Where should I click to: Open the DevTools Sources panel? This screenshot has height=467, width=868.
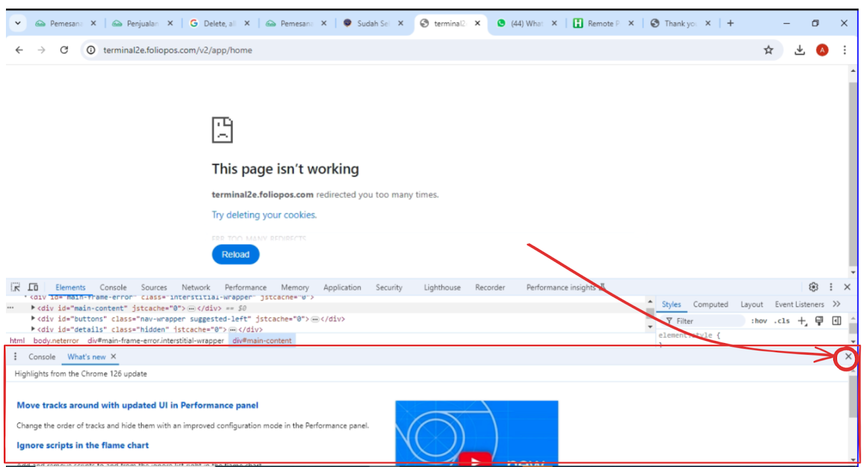point(154,287)
